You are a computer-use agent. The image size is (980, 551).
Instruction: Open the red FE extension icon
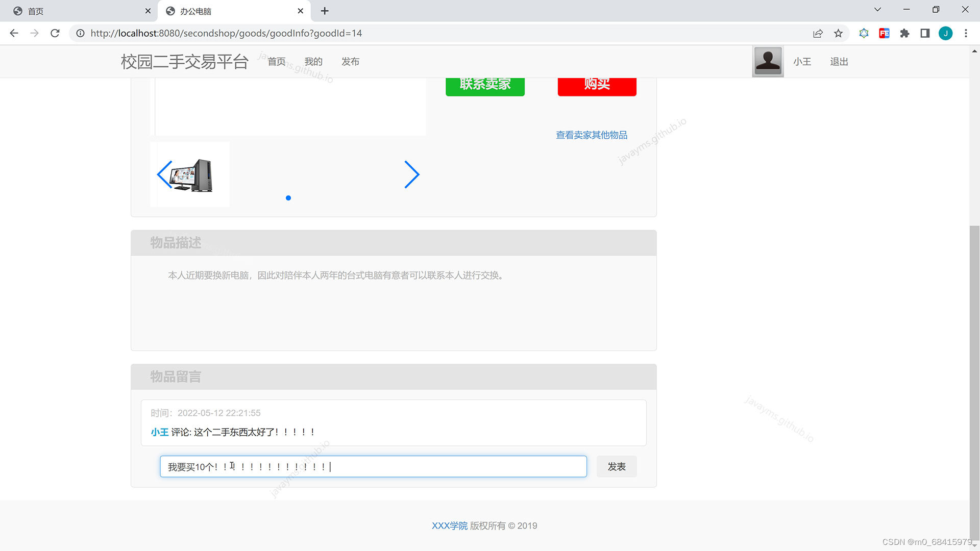point(884,33)
